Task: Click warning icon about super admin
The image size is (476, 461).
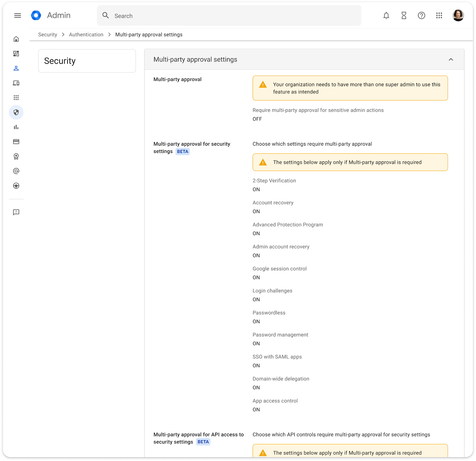Action: point(263,85)
